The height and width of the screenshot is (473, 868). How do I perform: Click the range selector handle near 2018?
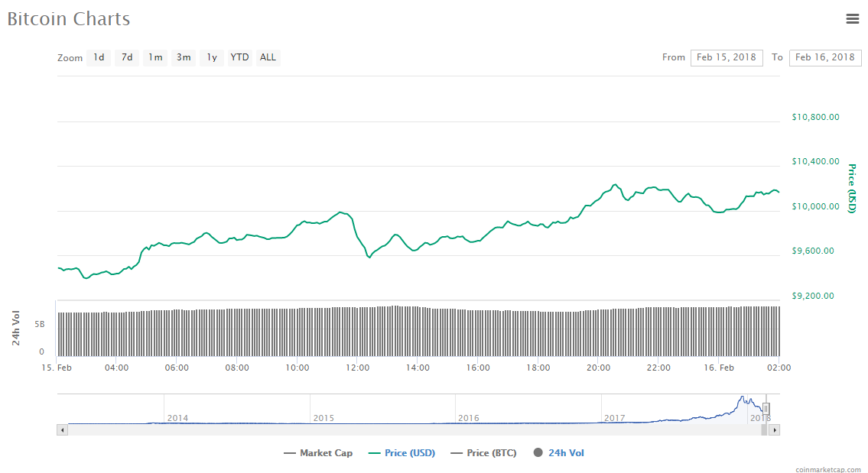[765, 410]
